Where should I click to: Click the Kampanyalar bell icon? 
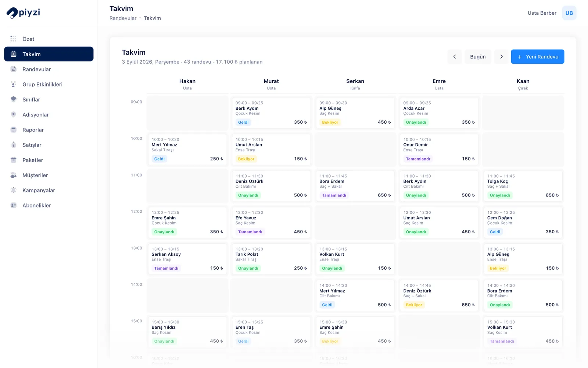(x=14, y=190)
